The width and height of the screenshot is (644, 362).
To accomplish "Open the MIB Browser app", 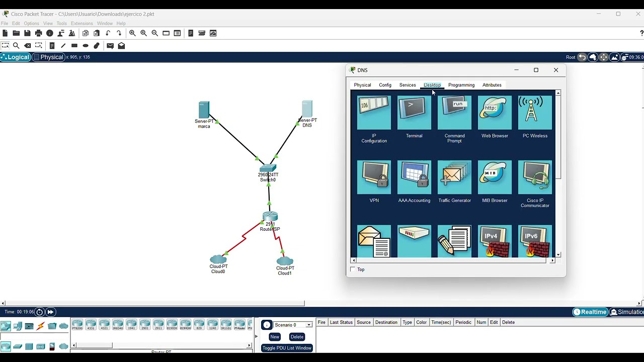I will [x=495, y=177].
